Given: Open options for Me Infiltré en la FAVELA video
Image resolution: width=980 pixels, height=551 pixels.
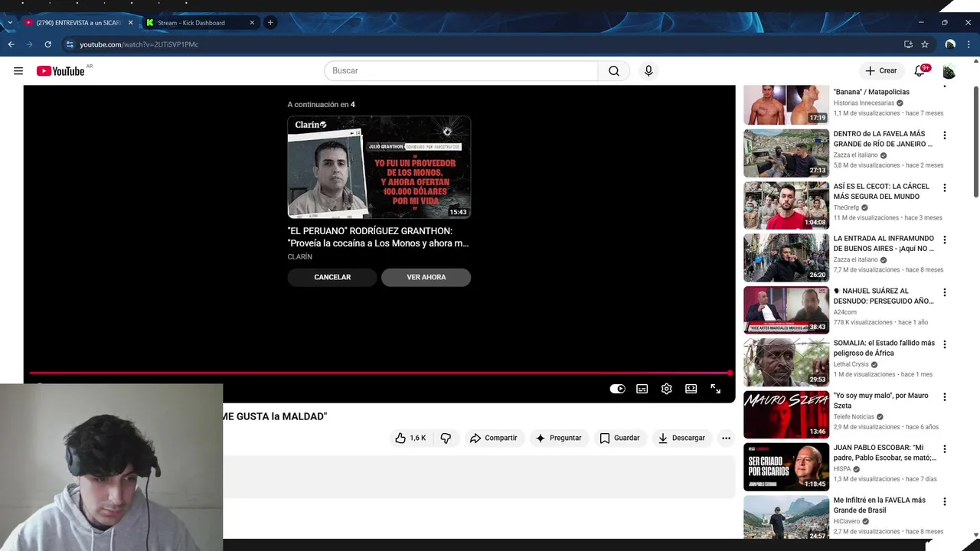Looking at the screenshot, I should click(x=944, y=501).
